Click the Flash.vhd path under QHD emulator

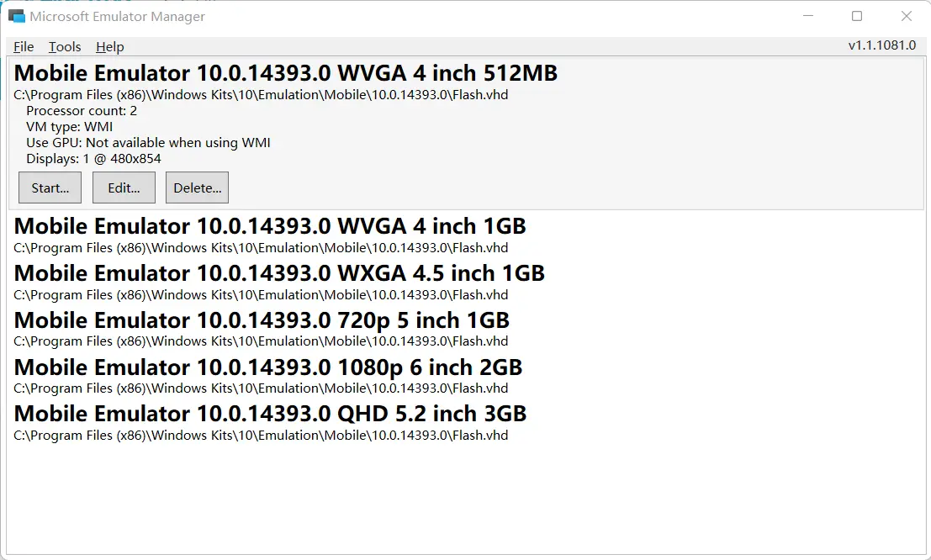(261, 436)
